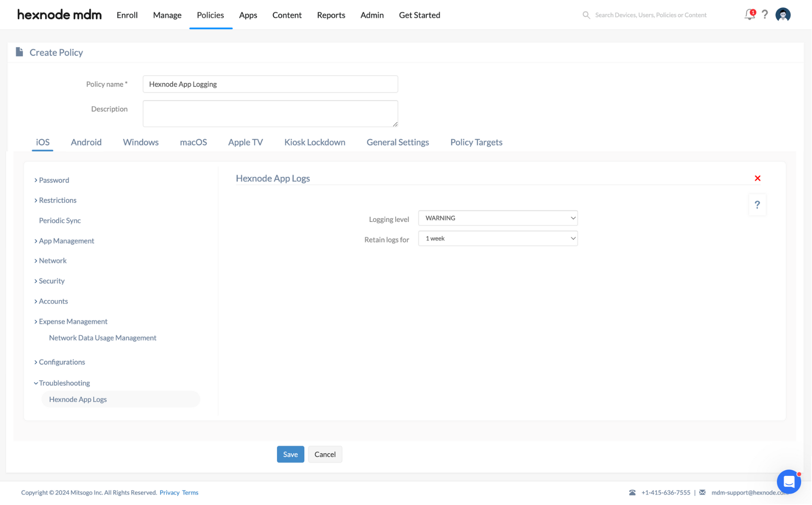Open the Apps menu
This screenshot has height=505, width=812.
click(248, 15)
